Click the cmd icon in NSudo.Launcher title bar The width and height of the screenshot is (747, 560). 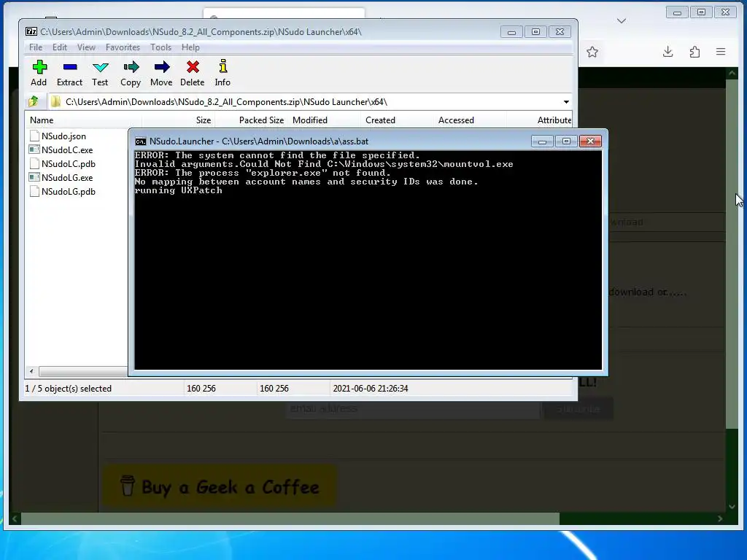pos(141,141)
